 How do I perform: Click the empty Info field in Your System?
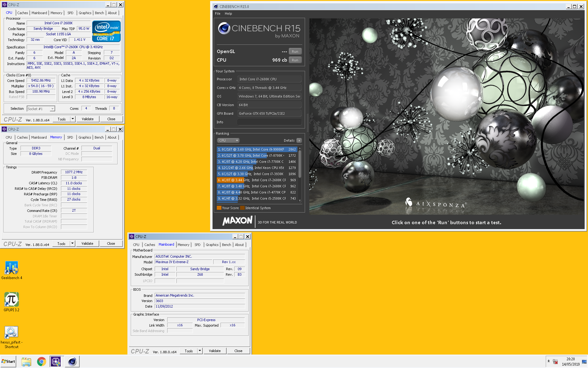(x=269, y=122)
